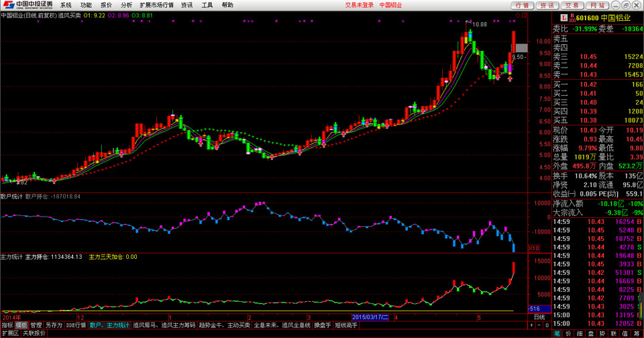Image resolution: width=644 pixels, height=338 pixels.
Task: Click the 买一 price 10.42 row
Action: tap(598, 84)
